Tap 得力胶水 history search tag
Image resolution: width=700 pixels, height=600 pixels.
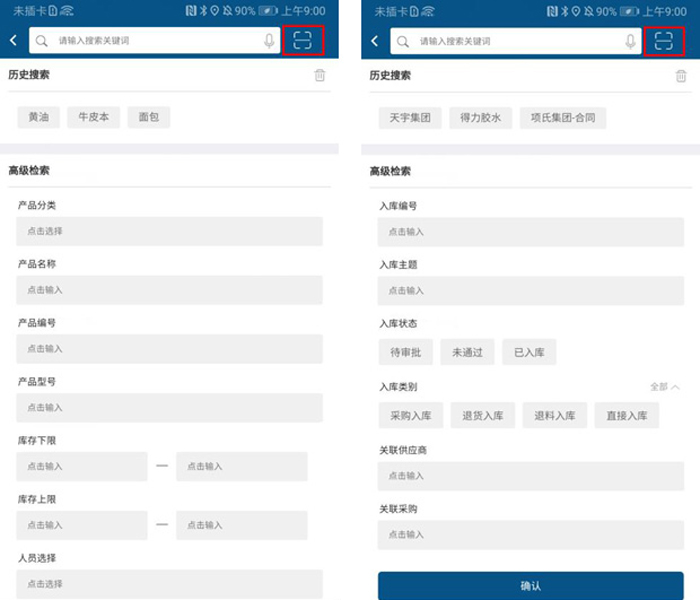(480, 118)
